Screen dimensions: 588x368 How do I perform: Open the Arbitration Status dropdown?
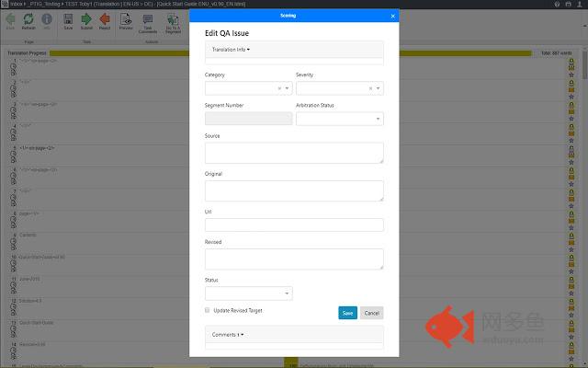pyautogui.click(x=340, y=119)
